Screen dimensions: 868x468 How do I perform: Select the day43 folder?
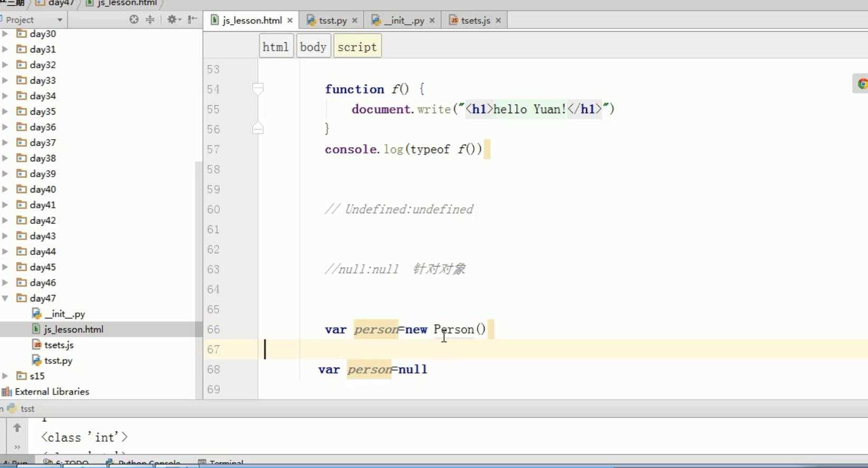click(x=43, y=236)
